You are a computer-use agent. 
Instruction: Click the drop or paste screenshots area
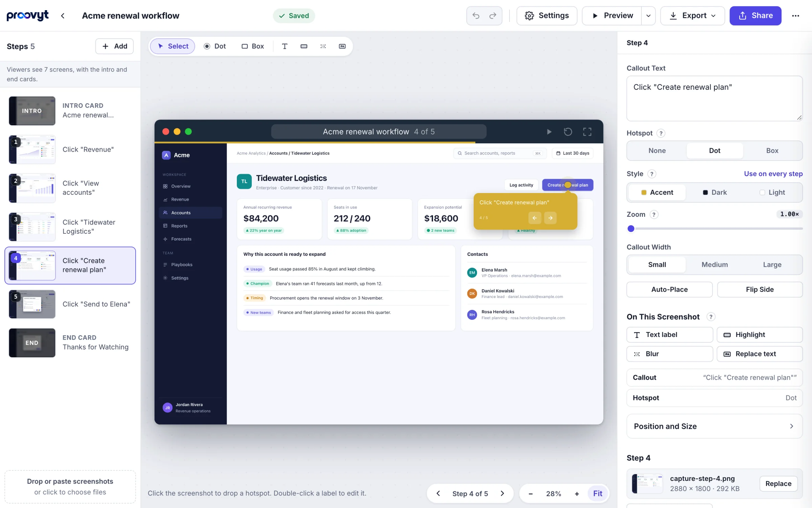pos(70,487)
